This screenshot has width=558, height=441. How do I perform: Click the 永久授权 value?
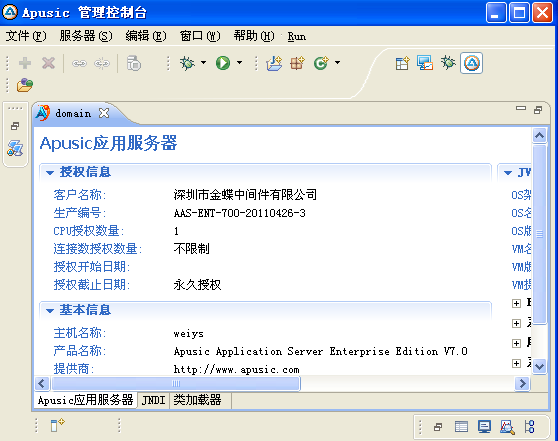(197, 285)
